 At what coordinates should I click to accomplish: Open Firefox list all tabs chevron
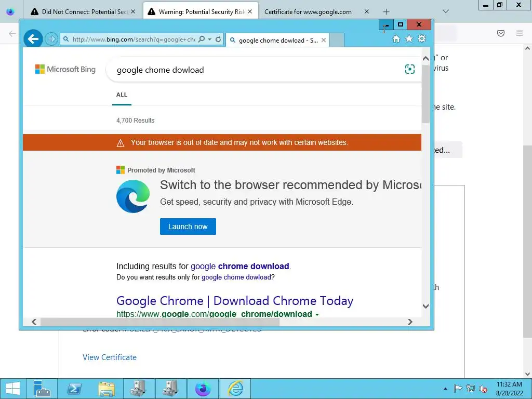click(x=446, y=11)
